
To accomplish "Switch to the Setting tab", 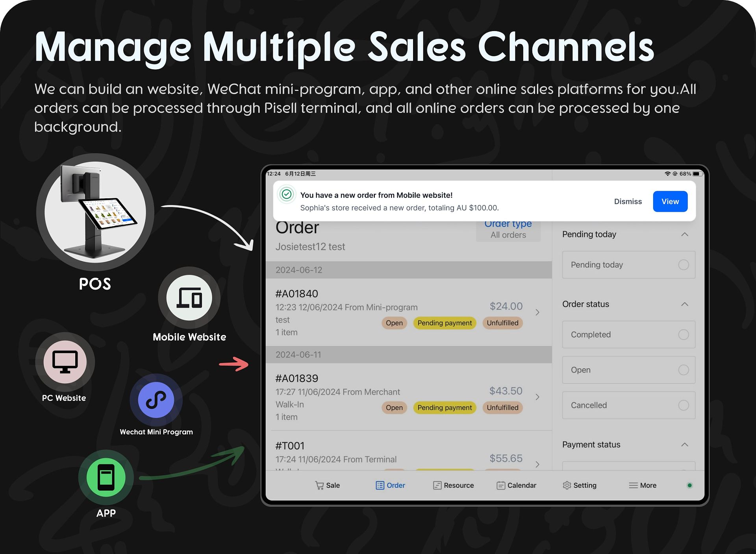I will pyautogui.click(x=579, y=486).
